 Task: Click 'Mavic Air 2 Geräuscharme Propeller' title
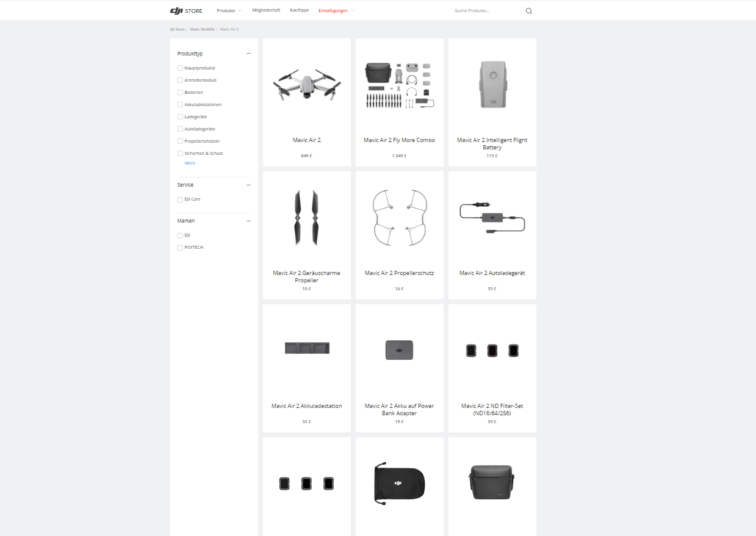coord(307,277)
